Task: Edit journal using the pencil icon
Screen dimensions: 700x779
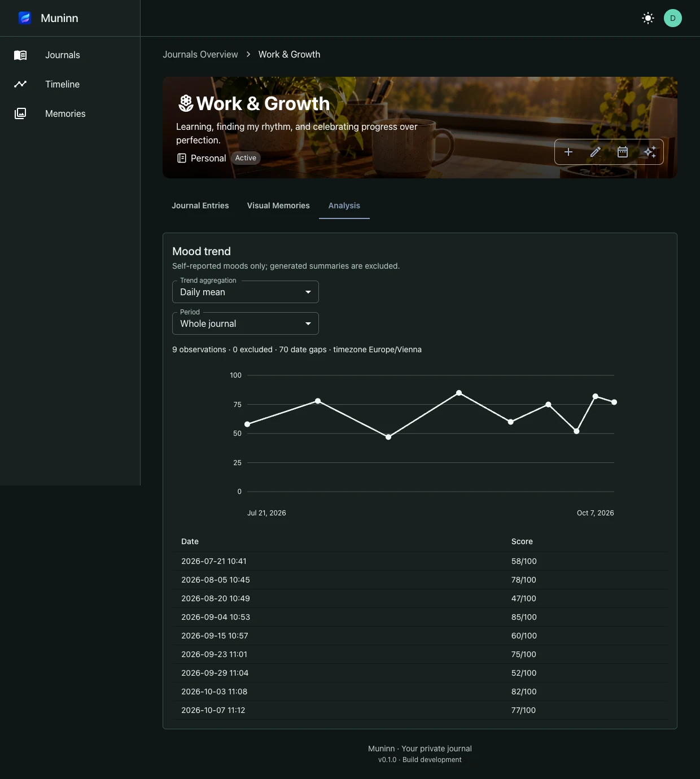Action: (596, 152)
